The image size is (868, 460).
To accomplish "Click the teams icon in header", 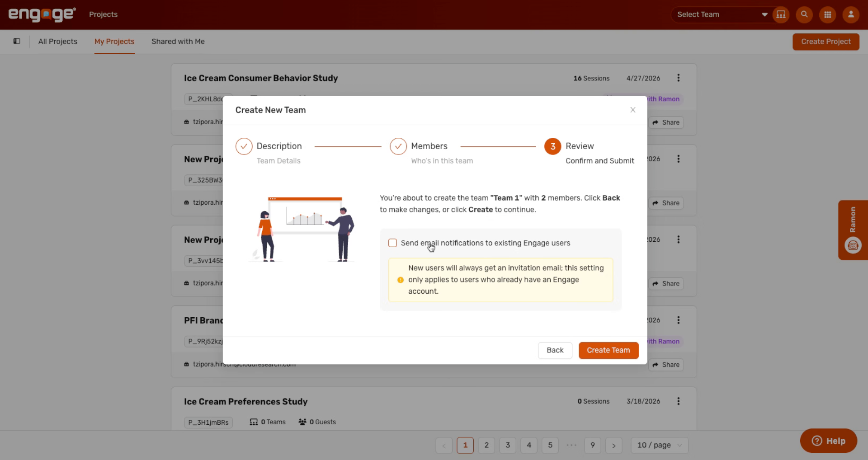I will point(781,14).
